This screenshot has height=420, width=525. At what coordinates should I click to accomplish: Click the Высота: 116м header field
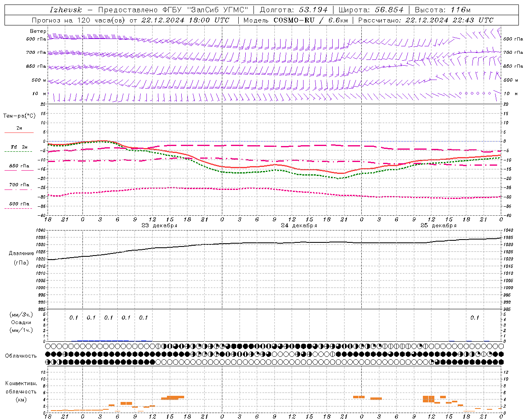[443, 10]
